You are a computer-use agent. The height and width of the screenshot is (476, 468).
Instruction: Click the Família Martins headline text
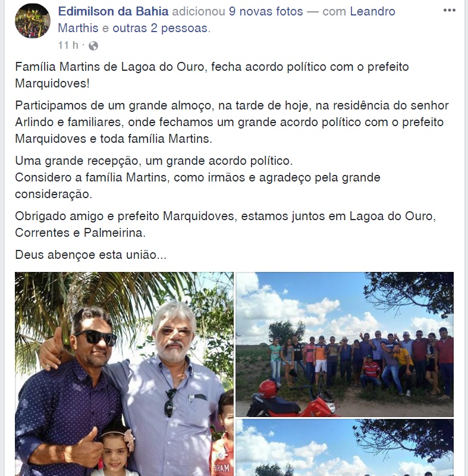[x=212, y=75]
